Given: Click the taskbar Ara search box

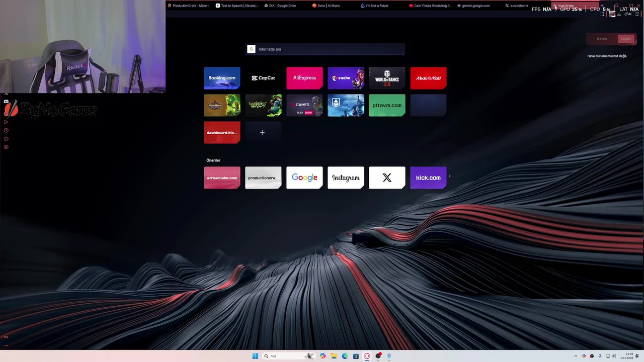Looking at the screenshot, I should coord(289,356).
